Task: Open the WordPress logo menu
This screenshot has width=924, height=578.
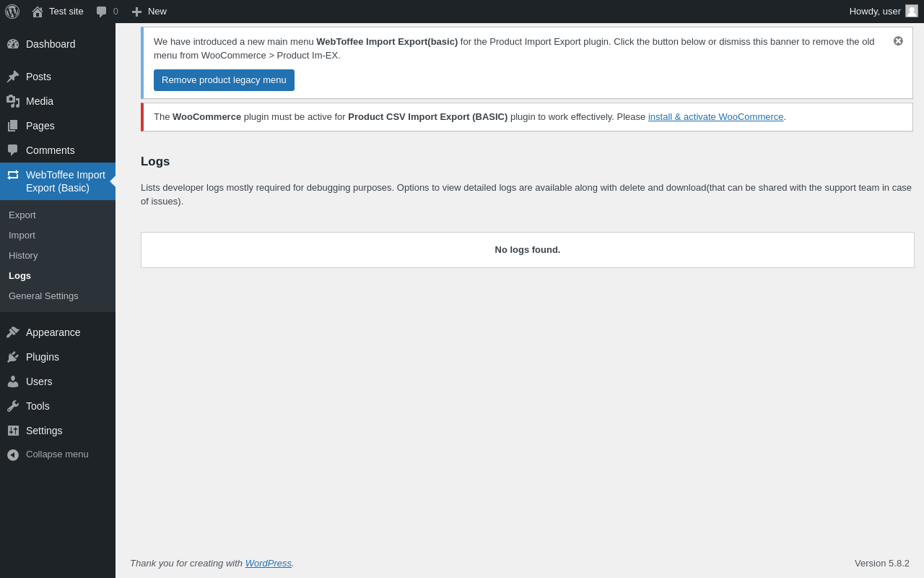Action: [12, 12]
